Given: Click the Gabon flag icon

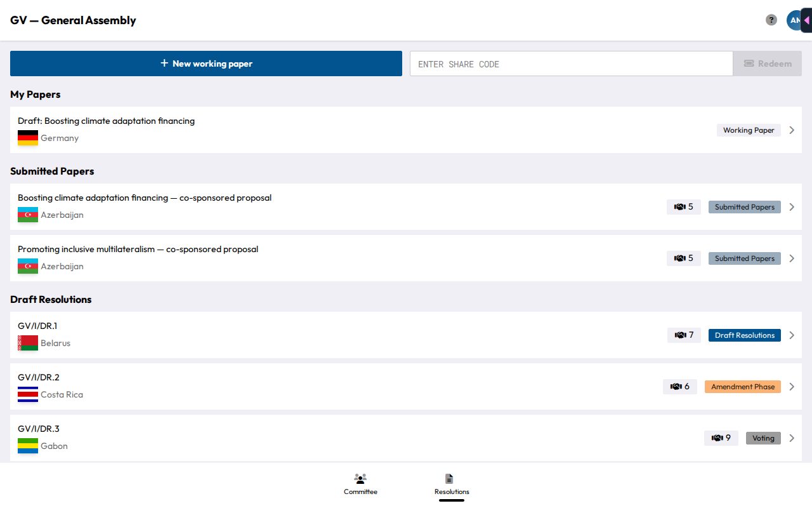Looking at the screenshot, I should [28, 446].
